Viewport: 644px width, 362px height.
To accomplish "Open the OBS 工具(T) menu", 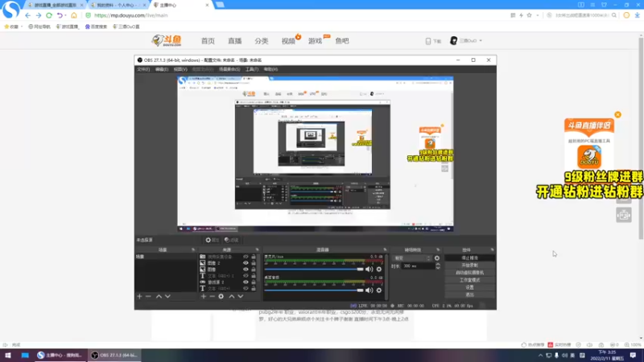I will (x=252, y=69).
